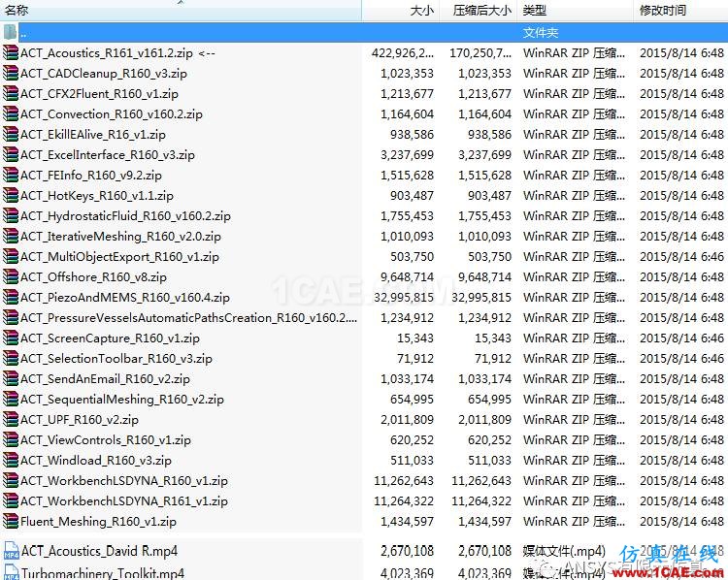The height and width of the screenshot is (580, 728).
Task: Select file ACT_ViewControls_R160_v1.zip by name
Action: pos(106,440)
